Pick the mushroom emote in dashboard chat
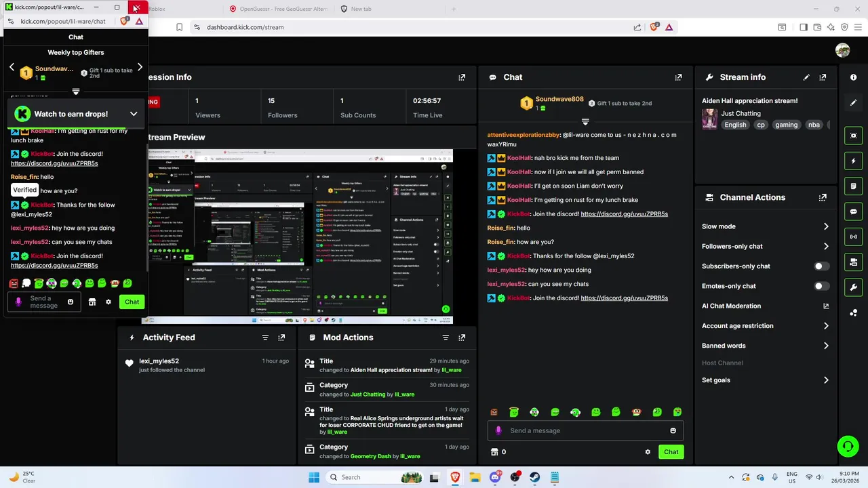Image resolution: width=868 pixels, height=488 pixels. 636,412
